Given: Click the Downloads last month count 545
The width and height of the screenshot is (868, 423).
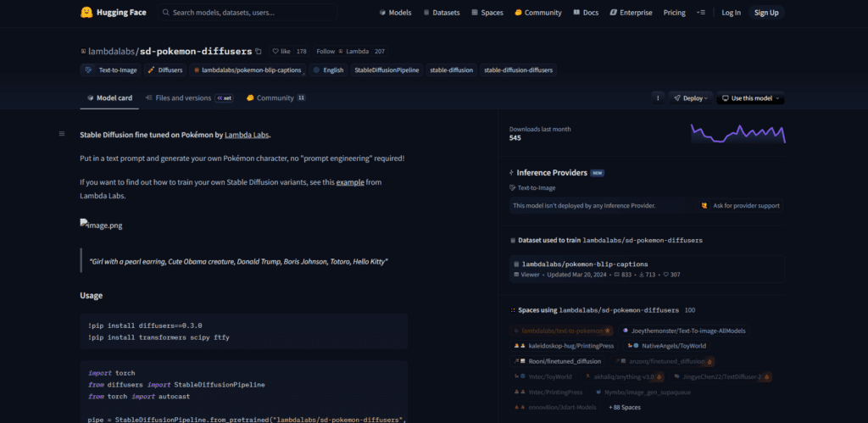Looking at the screenshot, I should click(515, 138).
